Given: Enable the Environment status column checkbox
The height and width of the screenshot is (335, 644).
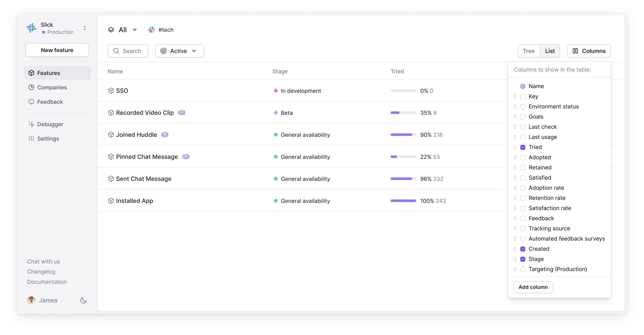Looking at the screenshot, I should [523, 107].
